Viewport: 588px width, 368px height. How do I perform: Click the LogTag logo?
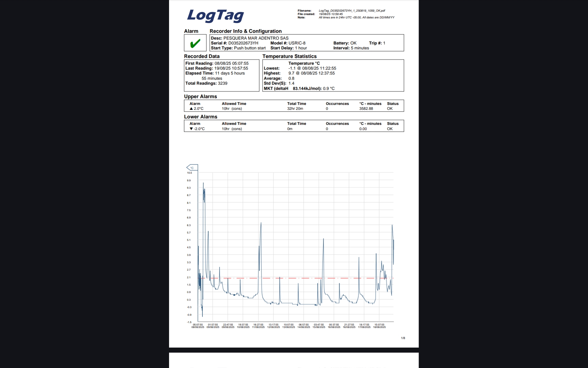(215, 15)
